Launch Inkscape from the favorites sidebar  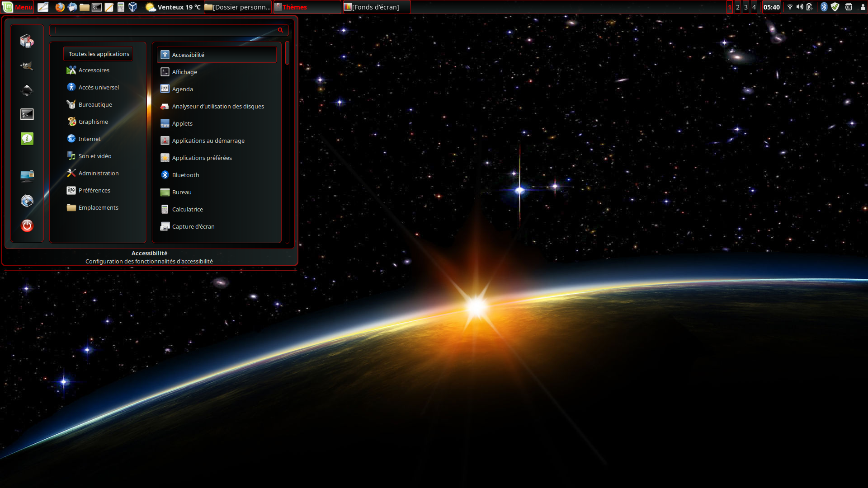27,90
